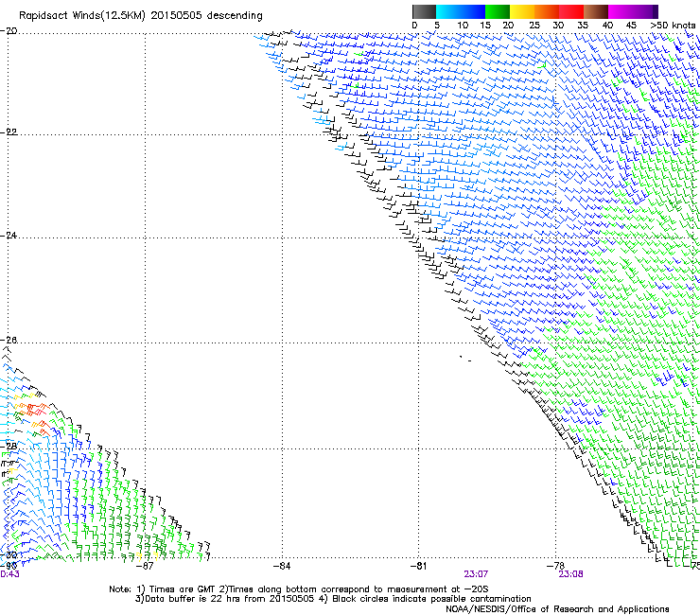
Task: Click the '-78' longitude label
Action: point(555,566)
